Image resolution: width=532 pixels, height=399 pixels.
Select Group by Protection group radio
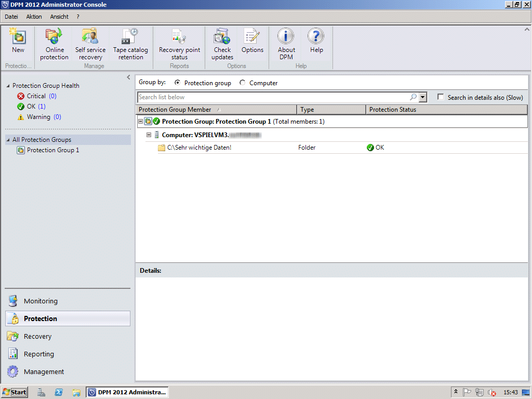[177, 83]
